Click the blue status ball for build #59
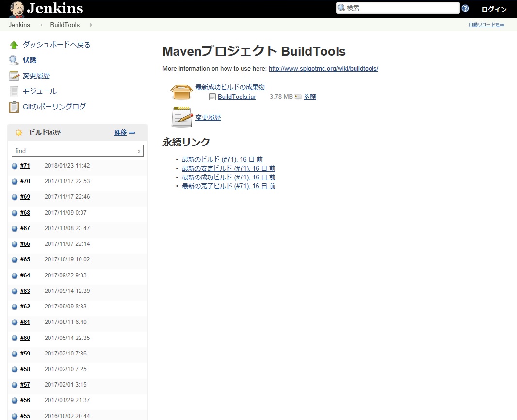Viewport: 517px width, 420px height. click(15, 354)
